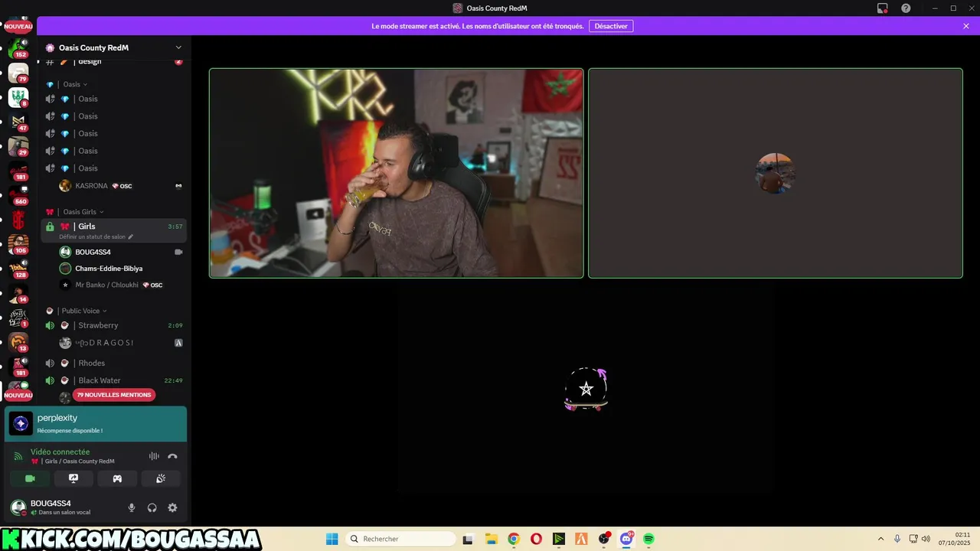This screenshot has height=551, width=980.
Task: Open Spotify from the taskbar
Action: [648, 539]
